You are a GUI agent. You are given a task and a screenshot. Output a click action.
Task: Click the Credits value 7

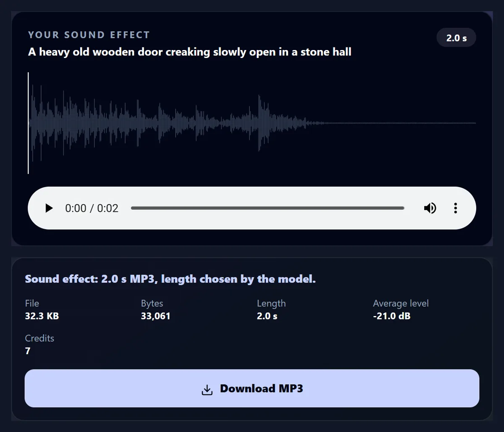(x=28, y=351)
